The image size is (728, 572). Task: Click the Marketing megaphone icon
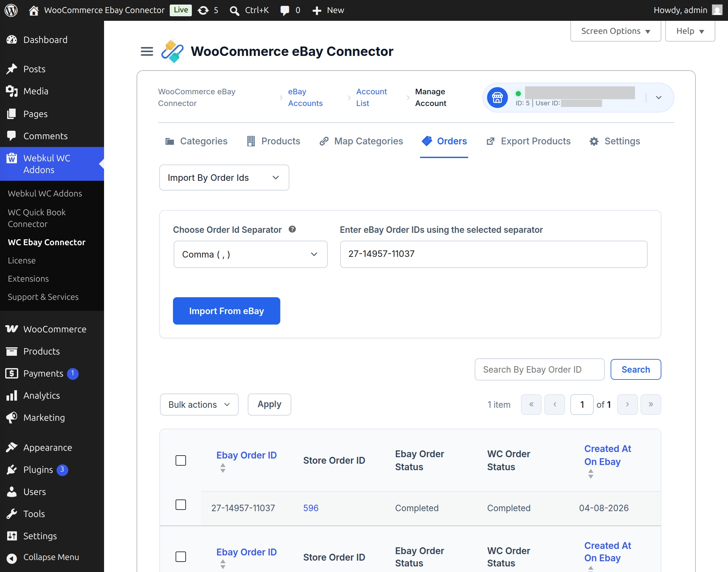coord(12,418)
